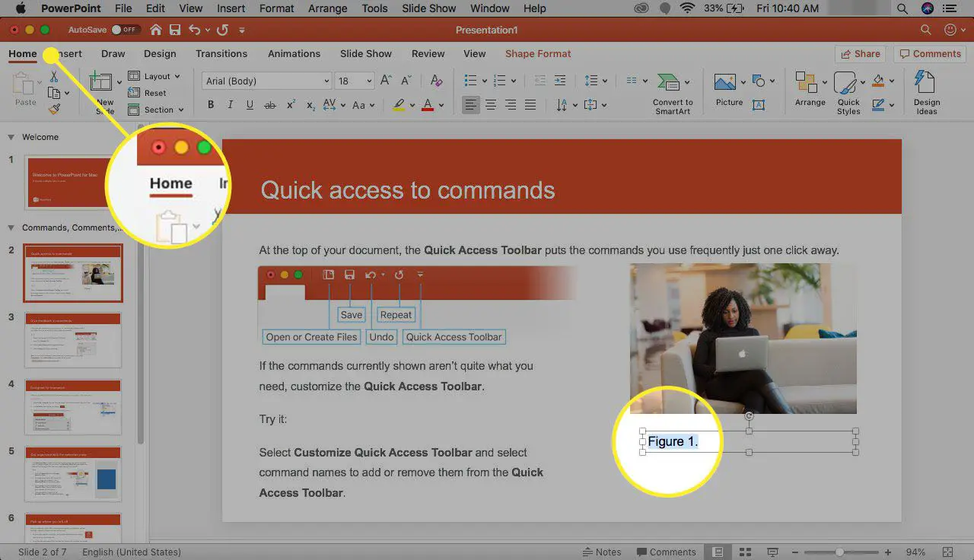Click the Decrease Indent icon

(540, 81)
